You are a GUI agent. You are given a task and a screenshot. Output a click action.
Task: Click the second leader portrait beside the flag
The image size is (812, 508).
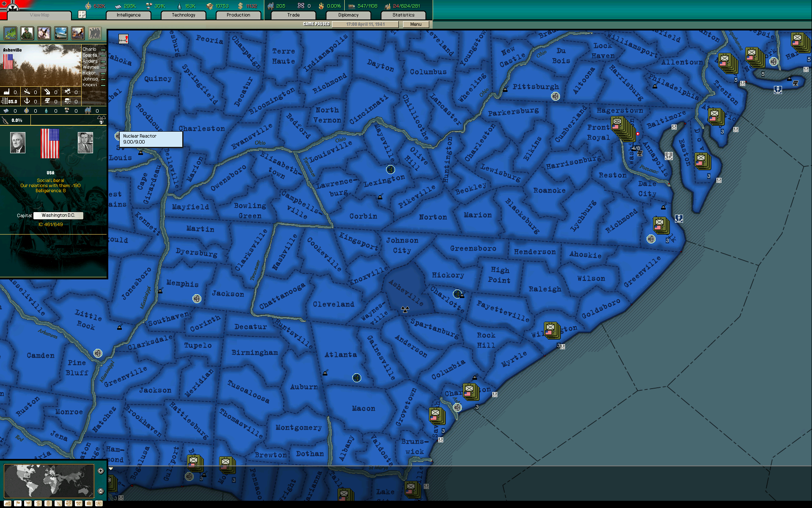click(85, 143)
